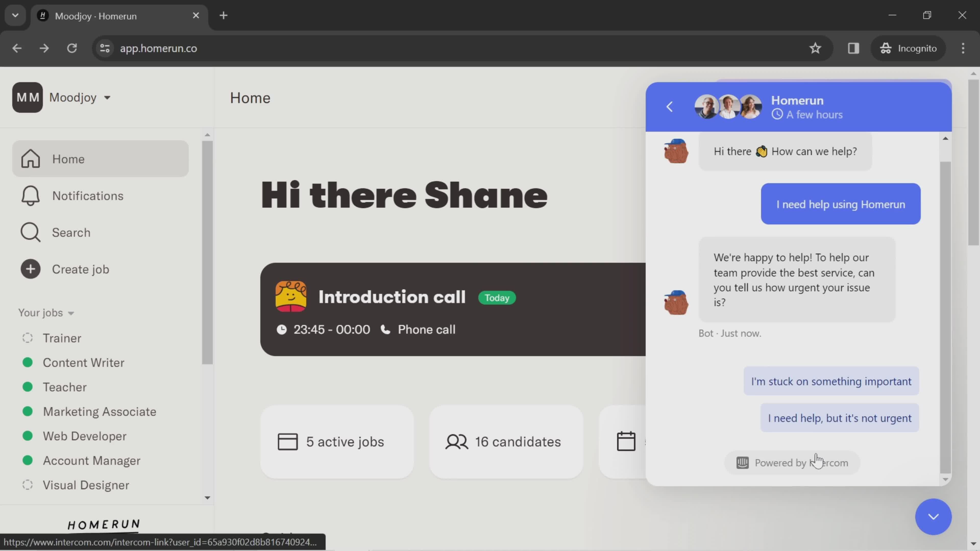
Task: Click the active jobs window icon
Action: tap(288, 442)
